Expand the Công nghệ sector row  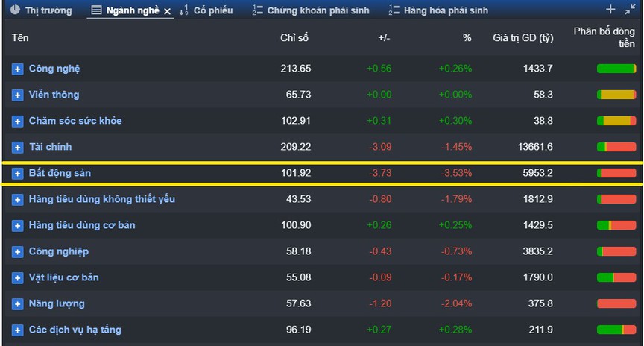tap(18, 69)
